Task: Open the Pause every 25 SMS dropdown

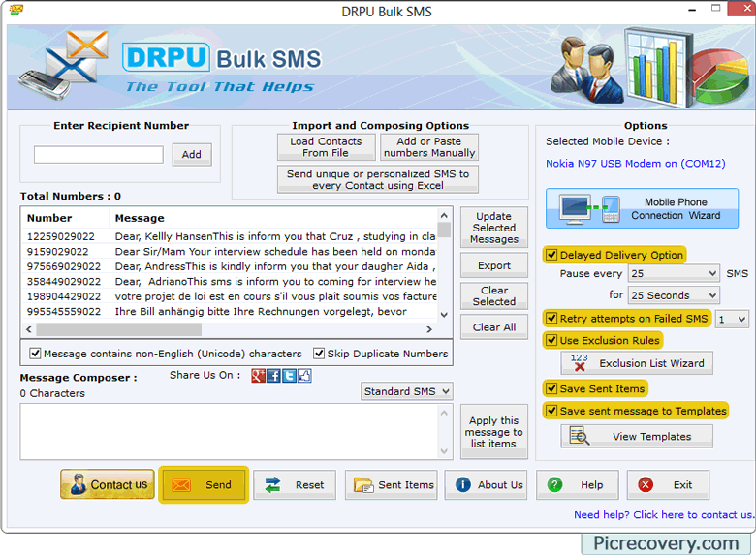Action: pos(674,274)
